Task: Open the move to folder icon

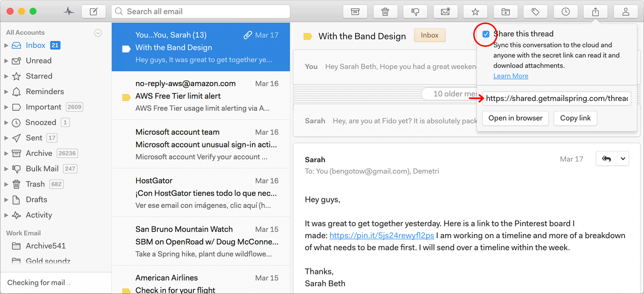Action: (x=505, y=11)
